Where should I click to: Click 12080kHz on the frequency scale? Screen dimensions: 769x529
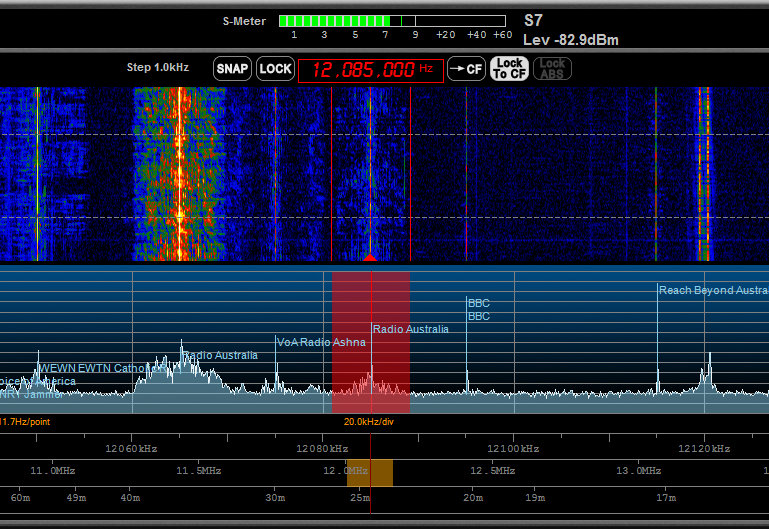coord(322,449)
